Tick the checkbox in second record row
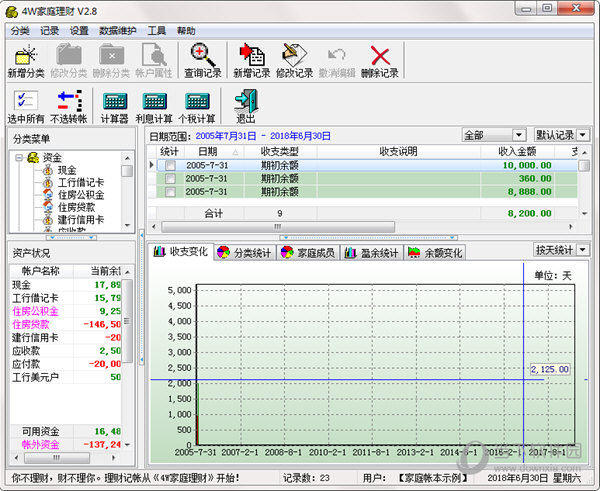600x491 pixels. pyautogui.click(x=170, y=179)
